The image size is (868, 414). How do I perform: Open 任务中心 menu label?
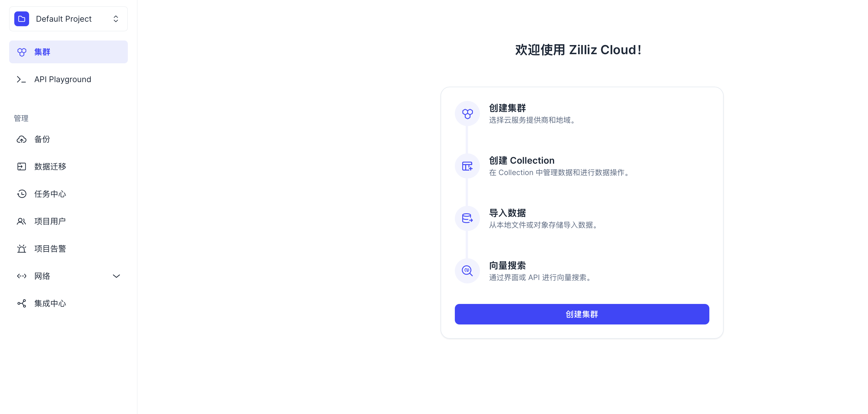click(x=50, y=194)
